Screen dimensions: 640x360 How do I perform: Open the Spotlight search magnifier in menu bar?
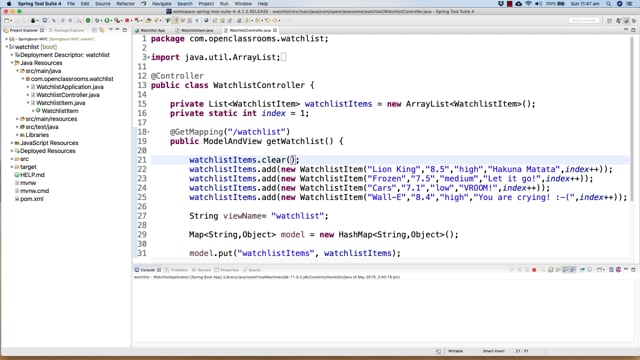[x=609, y=4]
